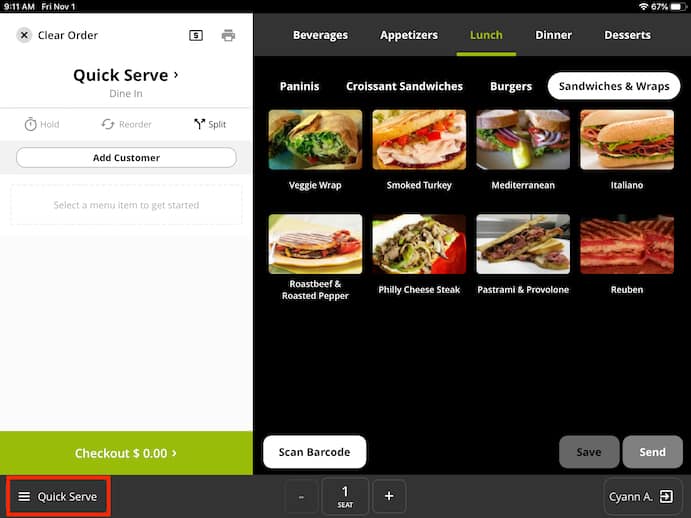
Task: Print the order with the printer icon
Action: (228, 35)
